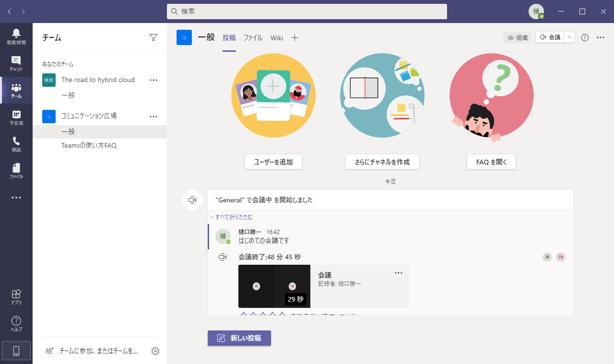Open more options for コミュニケーション広場 team
Screen dimensions: 614x364
pyautogui.click(x=153, y=116)
